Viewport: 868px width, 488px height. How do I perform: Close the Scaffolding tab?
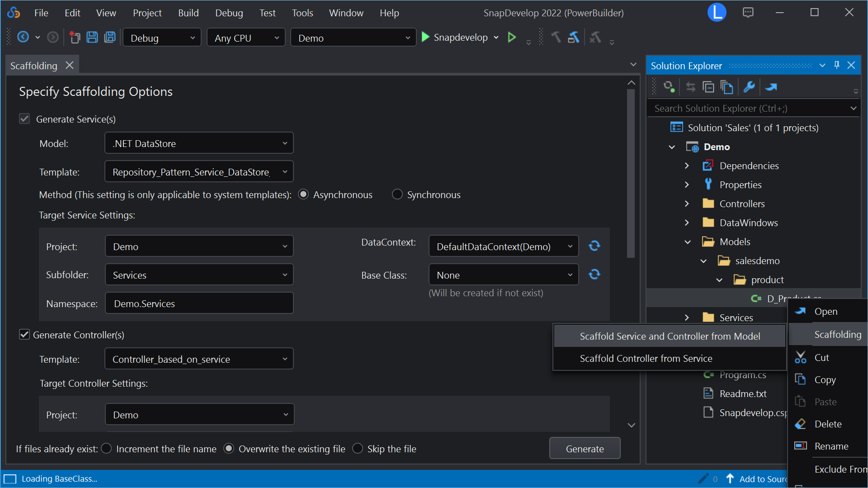(x=69, y=65)
